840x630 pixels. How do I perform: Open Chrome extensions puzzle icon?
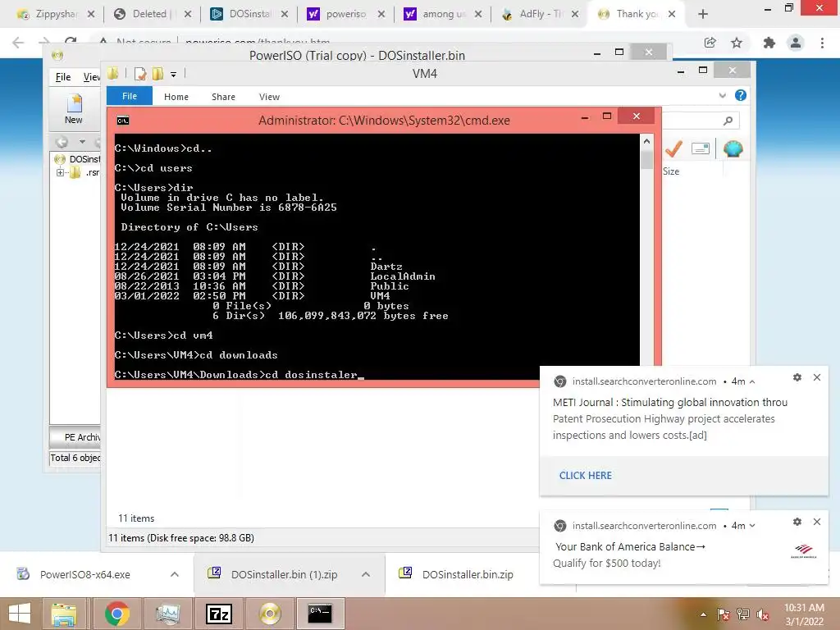769,43
